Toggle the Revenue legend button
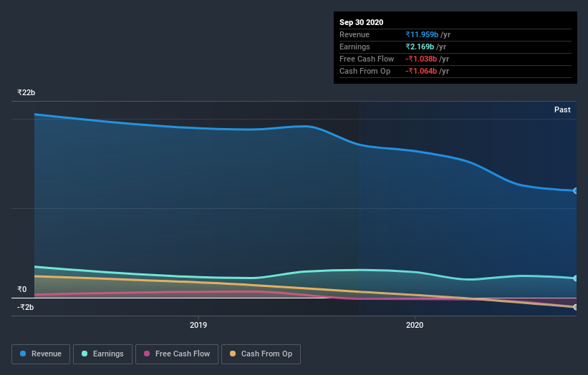 pos(41,354)
